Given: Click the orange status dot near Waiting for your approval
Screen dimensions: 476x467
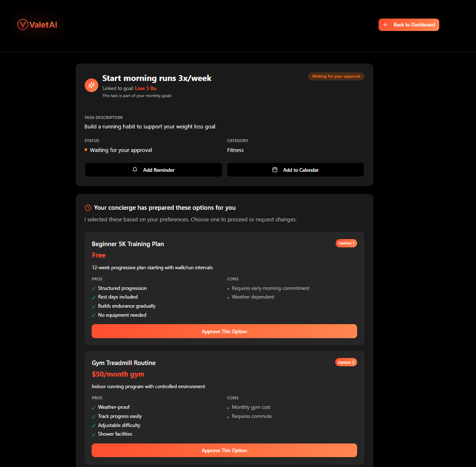Looking at the screenshot, I should point(85,150).
